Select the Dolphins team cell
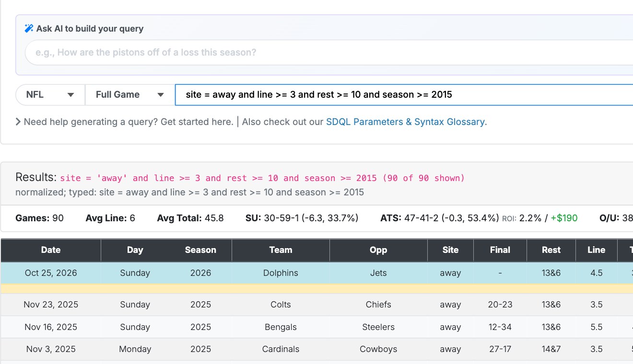633x364 pixels. [x=281, y=273]
